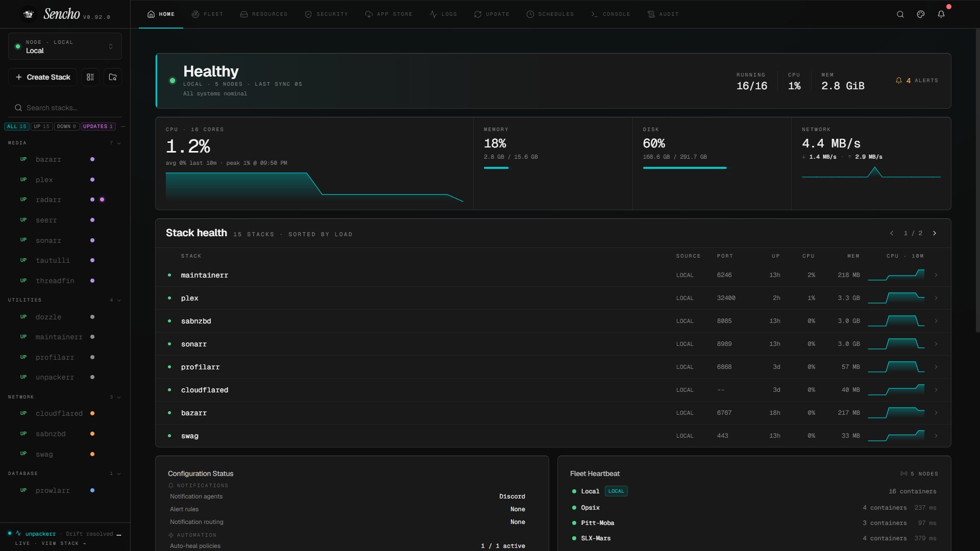Open bazarr row chevron in Stack health
This screenshot has height=551, width=980.
click(936, 413)
